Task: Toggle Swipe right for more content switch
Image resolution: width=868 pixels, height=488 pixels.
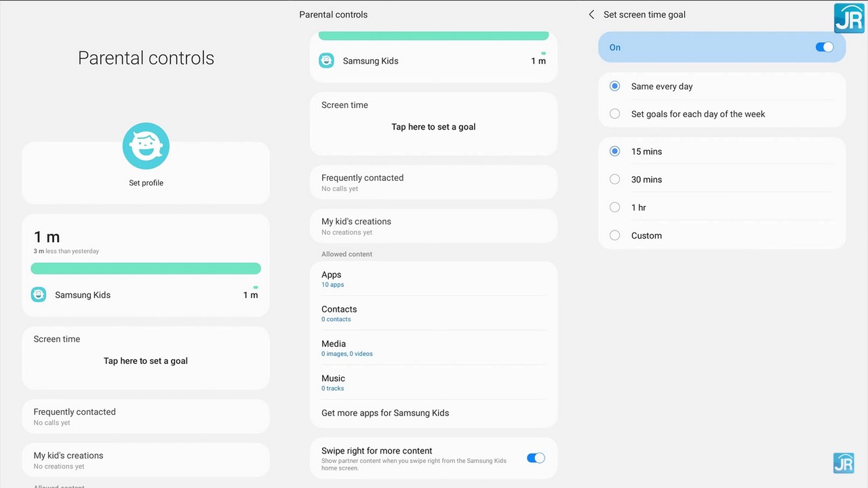Action: click(x=536, y=458)
